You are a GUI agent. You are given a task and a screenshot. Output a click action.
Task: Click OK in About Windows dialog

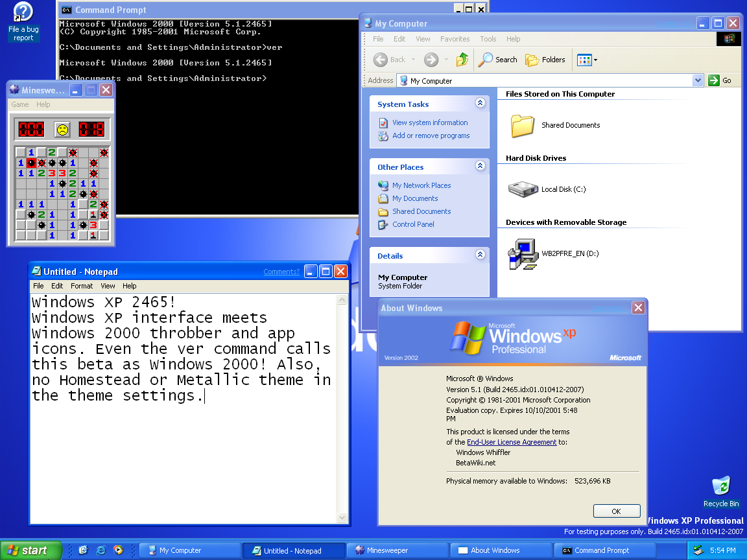[617, 511]
